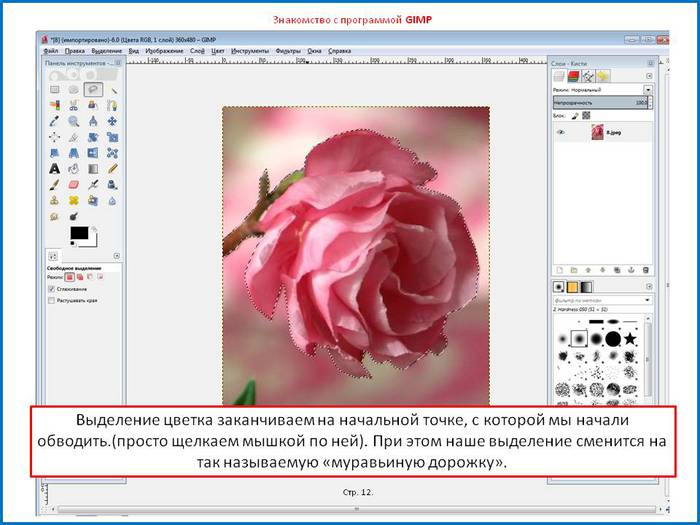
Task: Select the Crop tool
Action: tap(74, 137)
